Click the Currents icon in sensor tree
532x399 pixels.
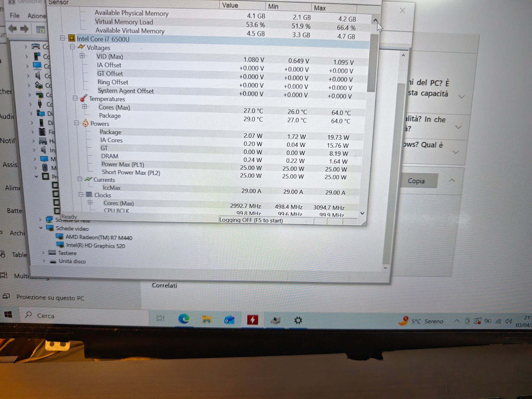pyautogui.click(x=88, y=179)
